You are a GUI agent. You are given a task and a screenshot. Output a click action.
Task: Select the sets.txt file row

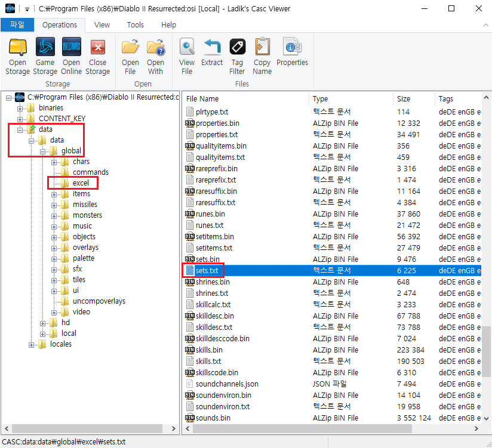(x=333, y=271)
